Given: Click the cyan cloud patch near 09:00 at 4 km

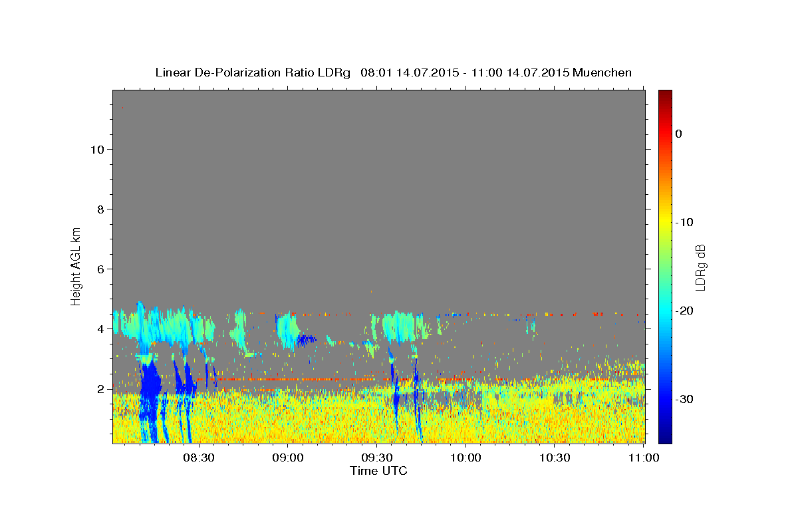Looking at the screenshot, I should (x=288, y=331).
